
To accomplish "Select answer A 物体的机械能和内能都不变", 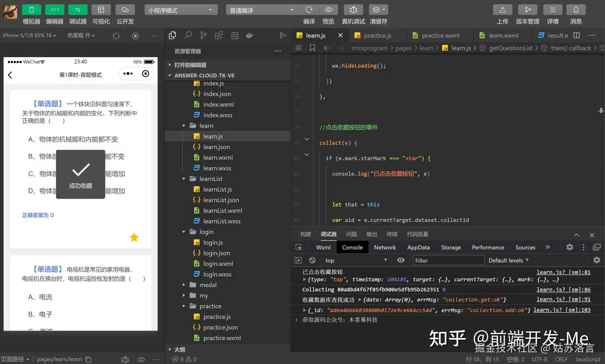I will [x=73, y=139].
